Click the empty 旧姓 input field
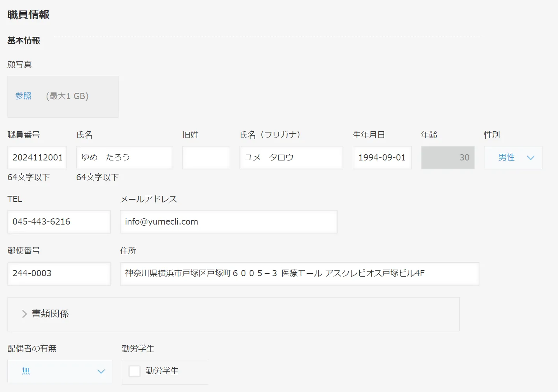This screenshot has height=392, width=558. 206,157
